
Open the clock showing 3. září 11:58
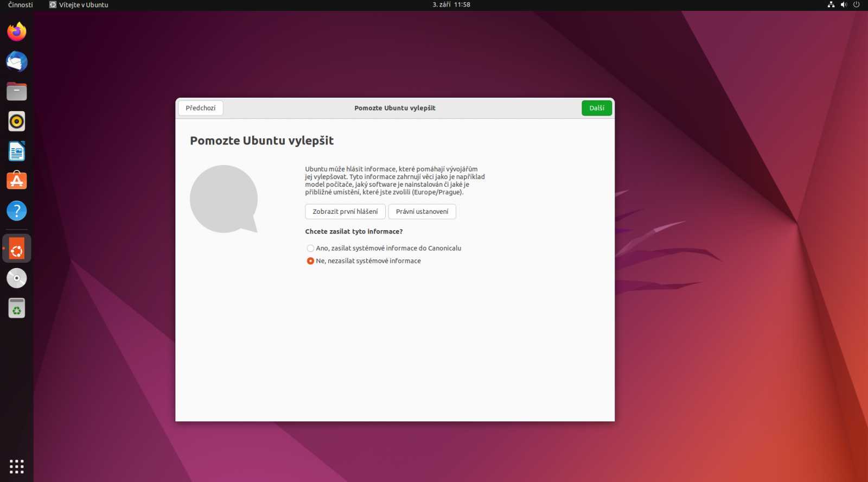pyautogui.click(x=451, y=4)
